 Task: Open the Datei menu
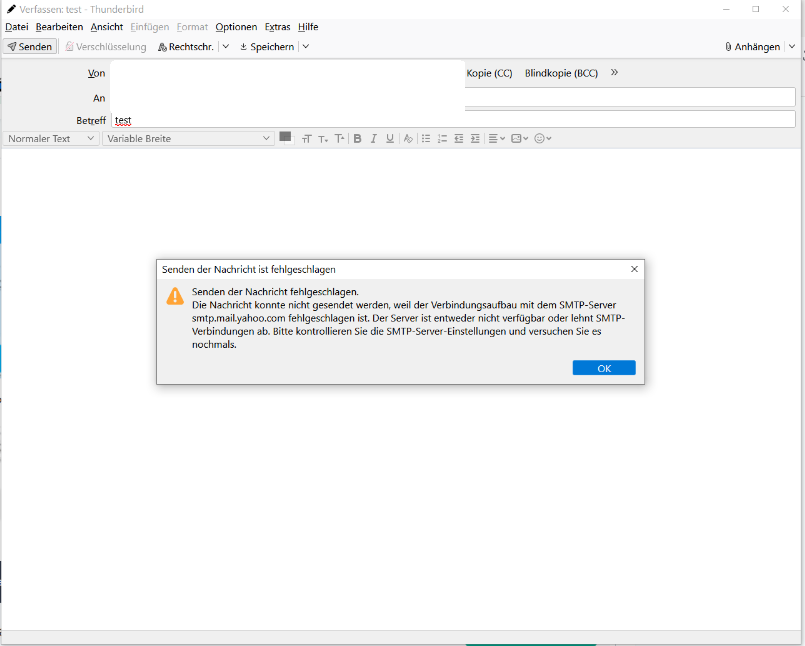(16, 27)
